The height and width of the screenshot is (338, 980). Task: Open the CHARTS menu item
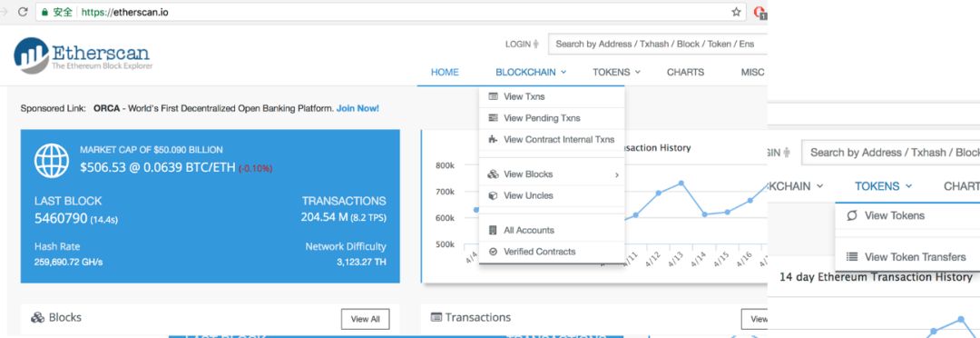coord(685,72)
